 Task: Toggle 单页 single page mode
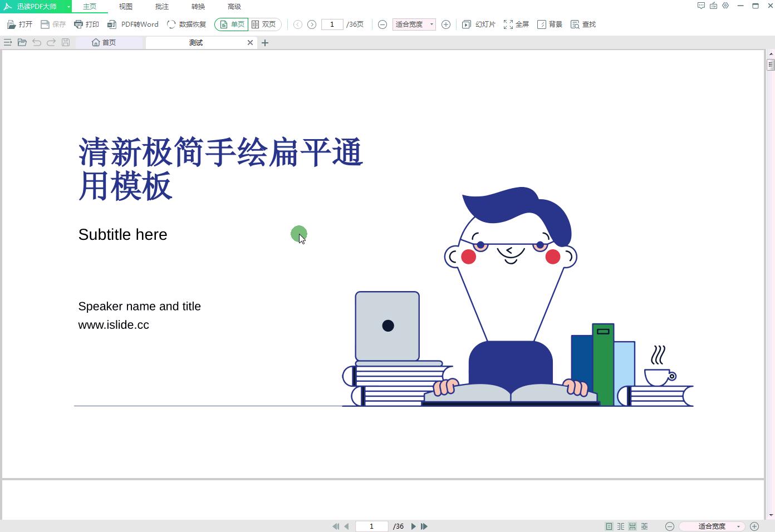coord(231,24)
